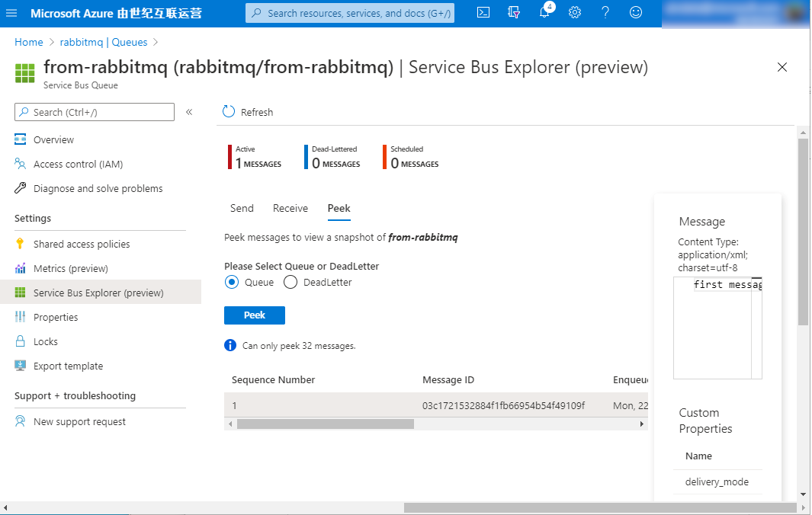The height and width of the screenshot is (515, 812).
Task: Select the DeadLetter radio button
Action: 290,283
